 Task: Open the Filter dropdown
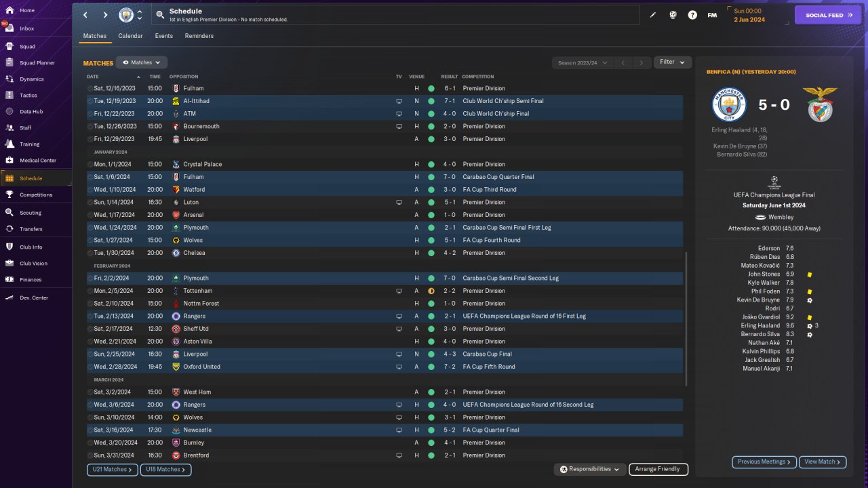(x=672, y=62)
